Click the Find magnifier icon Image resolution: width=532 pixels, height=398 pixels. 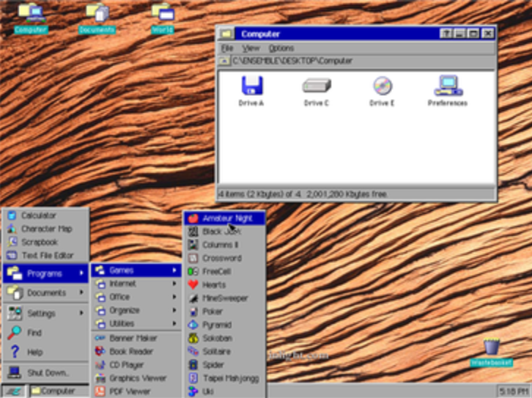(15, 333)
